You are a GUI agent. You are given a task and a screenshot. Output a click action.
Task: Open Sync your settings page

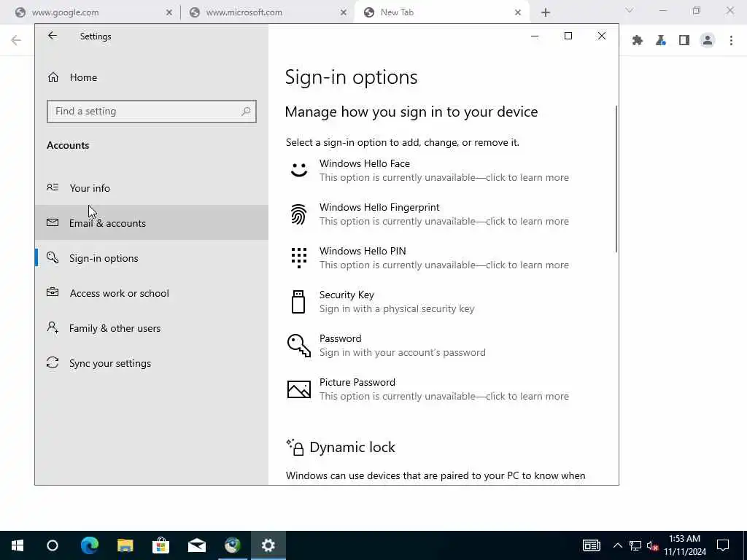[152, 363]
